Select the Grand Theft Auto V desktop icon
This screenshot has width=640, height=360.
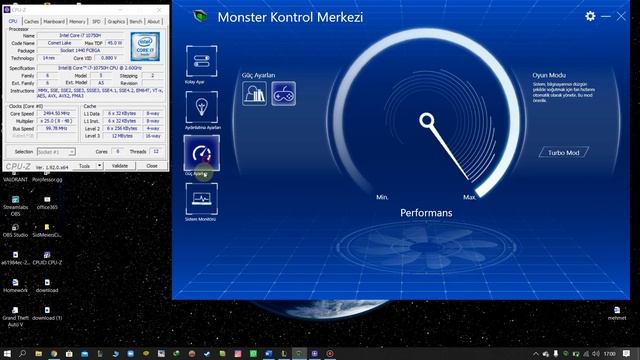tap(16, 317)
